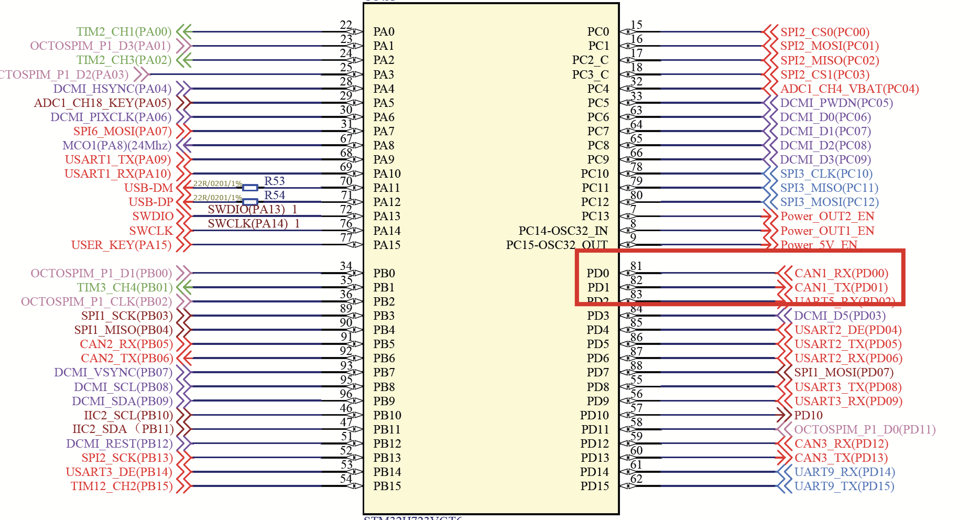Viewport: 980px width, 520px height.
Task: Select the PC15-OSC32_OUT pin label
Action: click(x=556, y=244)
